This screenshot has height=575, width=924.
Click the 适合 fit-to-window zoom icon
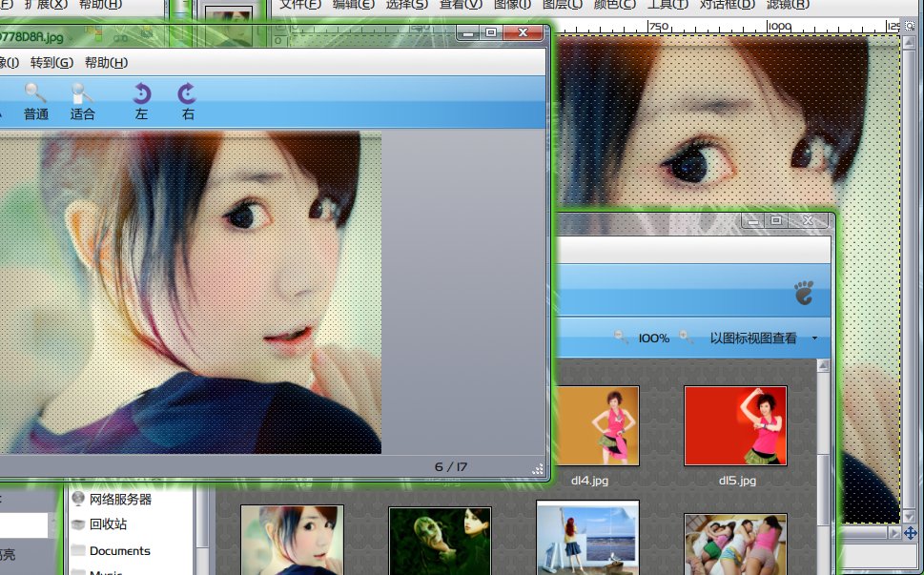click(x=82, y=93)
